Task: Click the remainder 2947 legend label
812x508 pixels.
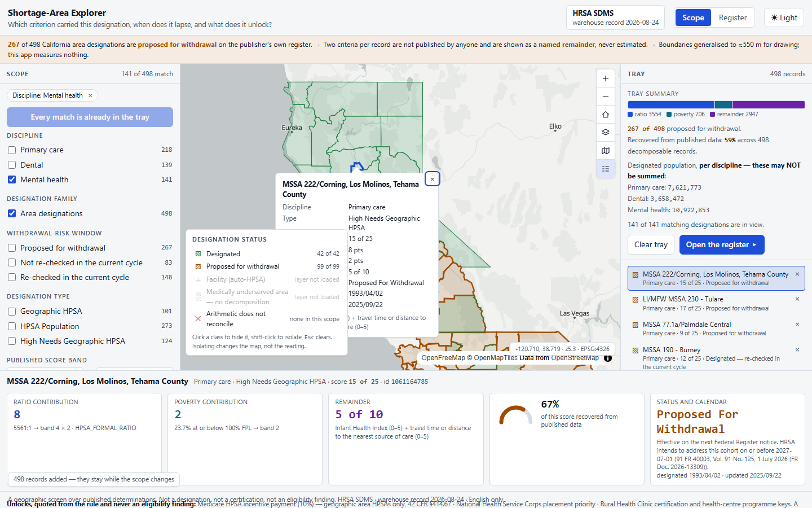Action: pyautogui.click(x=738, y=114)
